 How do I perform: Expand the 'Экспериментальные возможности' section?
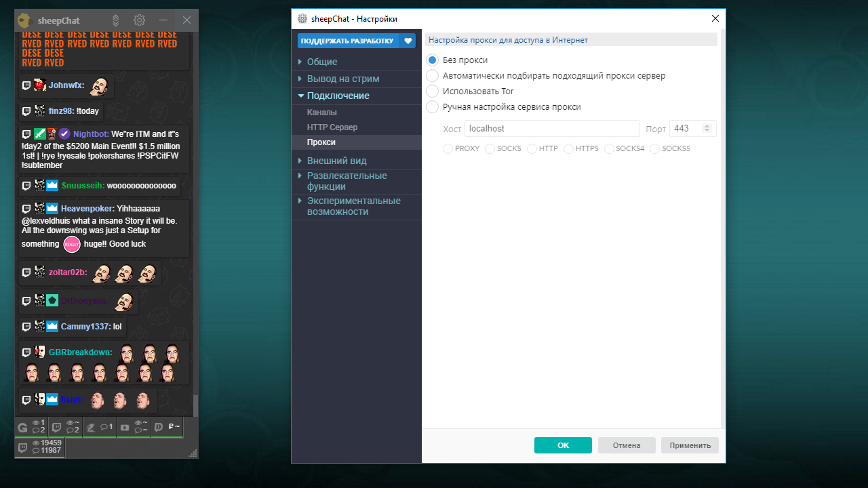tap(357, 206)
